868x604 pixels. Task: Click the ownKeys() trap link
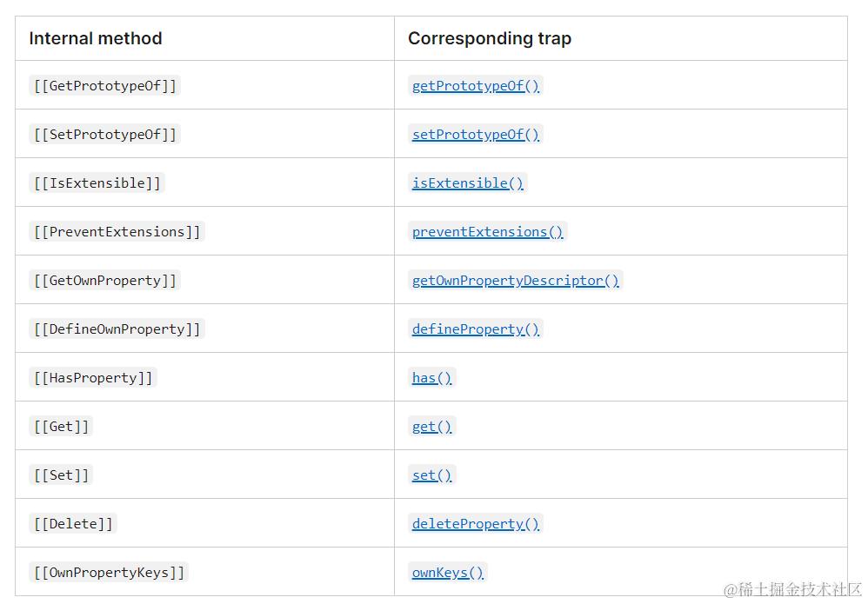point(447,573)
